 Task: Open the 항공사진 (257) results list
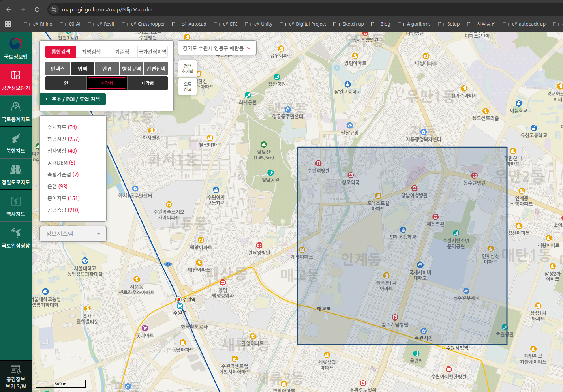(x=64, y=139)
